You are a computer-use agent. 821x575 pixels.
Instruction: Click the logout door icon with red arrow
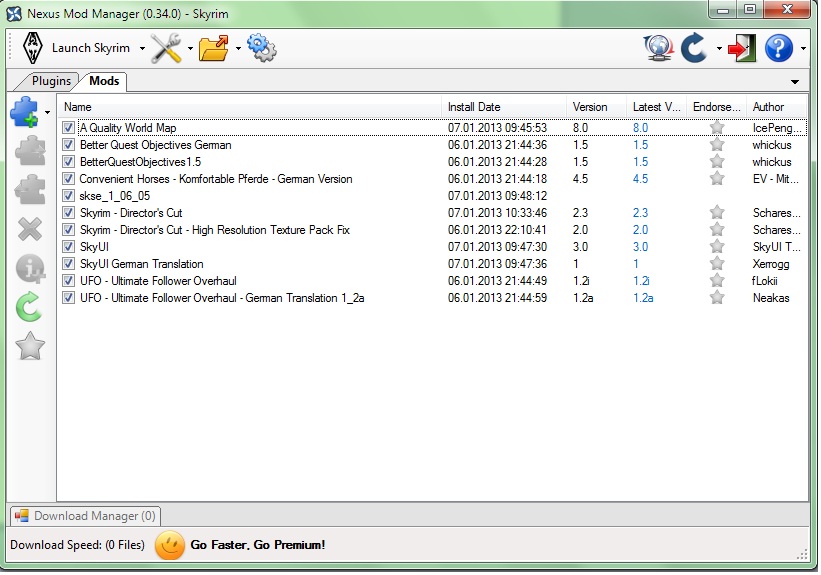point(741,47)
